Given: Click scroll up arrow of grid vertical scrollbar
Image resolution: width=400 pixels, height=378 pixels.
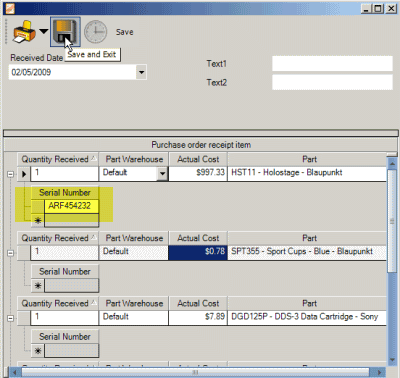Looking at the screenshot, I should coord(392,163).
